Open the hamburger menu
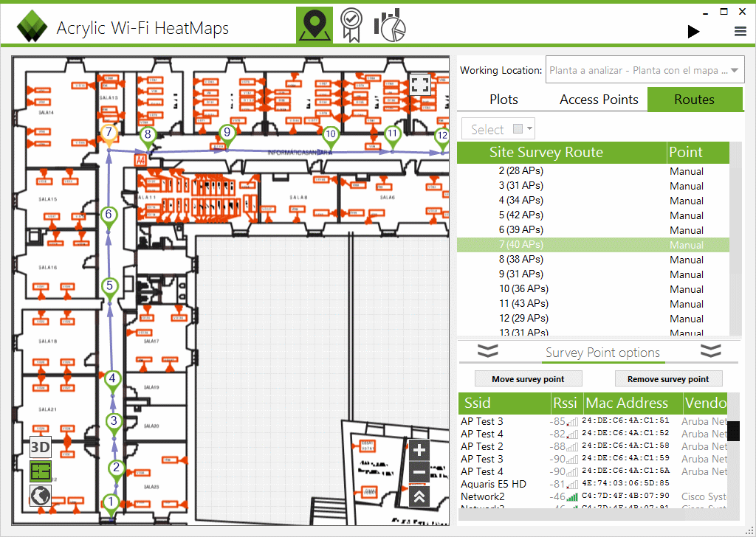The height and width of the screenshot is (537, 756). coord(740,32)
